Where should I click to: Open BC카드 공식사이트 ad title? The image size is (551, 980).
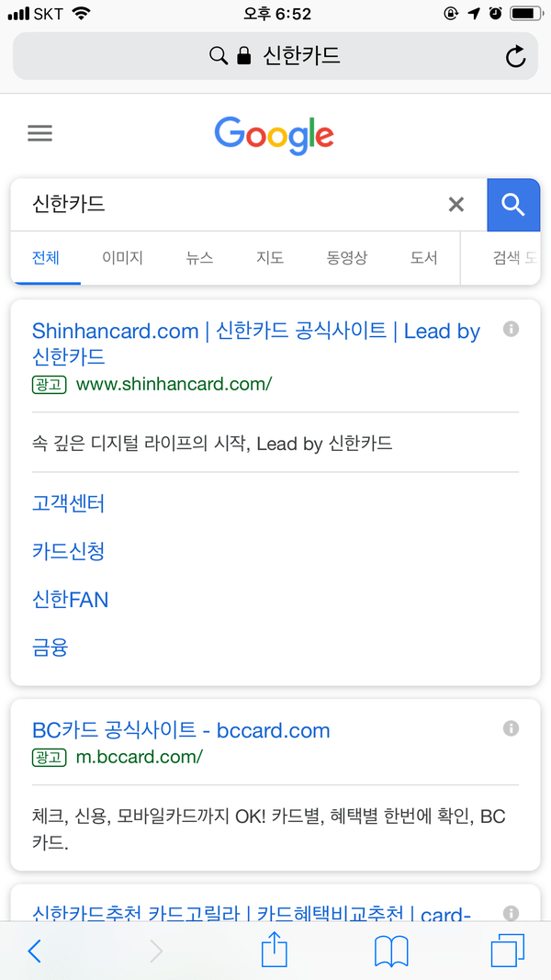181,731
